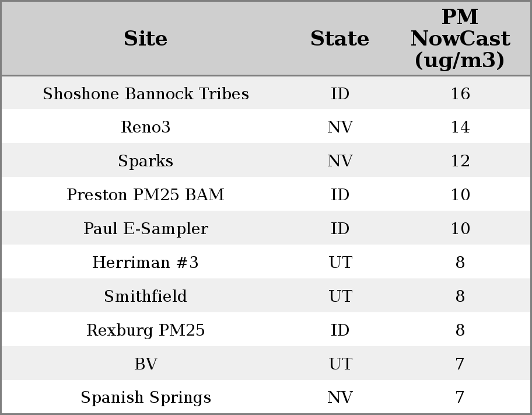This screenshot has height=415, width=532.
Task: Click the Smithfield site name
Action: [145, 297]
